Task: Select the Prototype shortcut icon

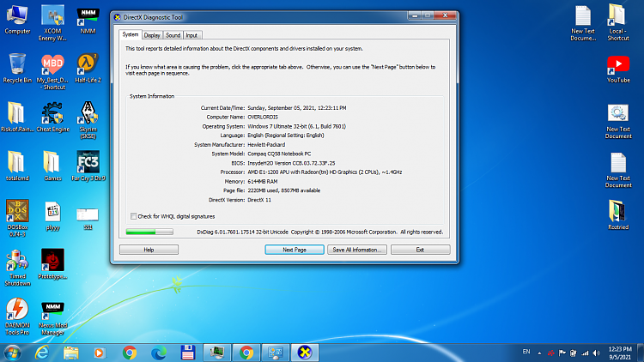Action: coord(52,264)
